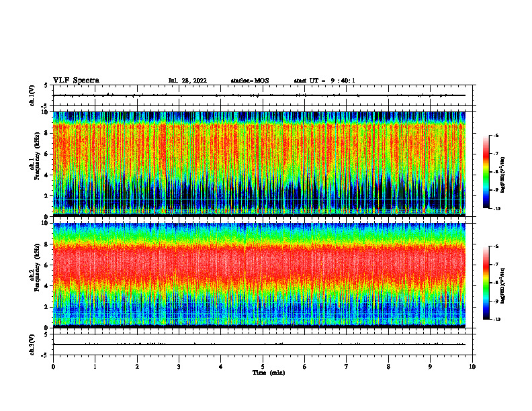Click the "-5" tick on the ch.1(V) axis
The height and width of the screenshot is (411, 532).
(46, 106)
